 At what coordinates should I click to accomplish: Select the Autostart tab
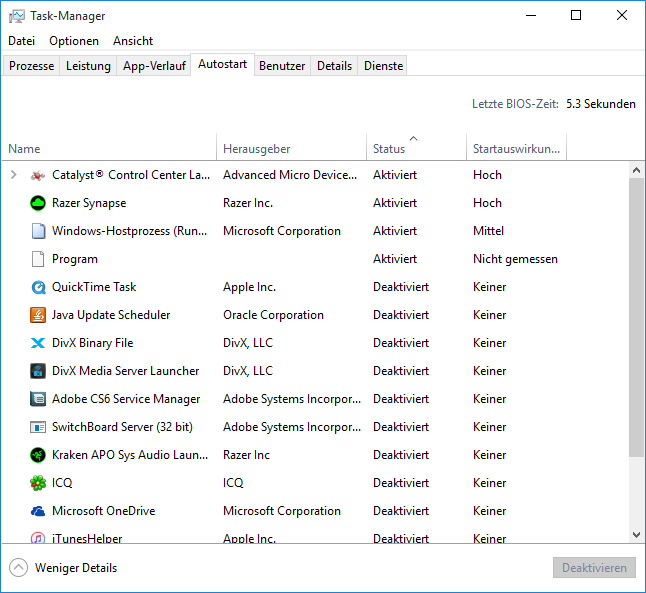point(222,64)
